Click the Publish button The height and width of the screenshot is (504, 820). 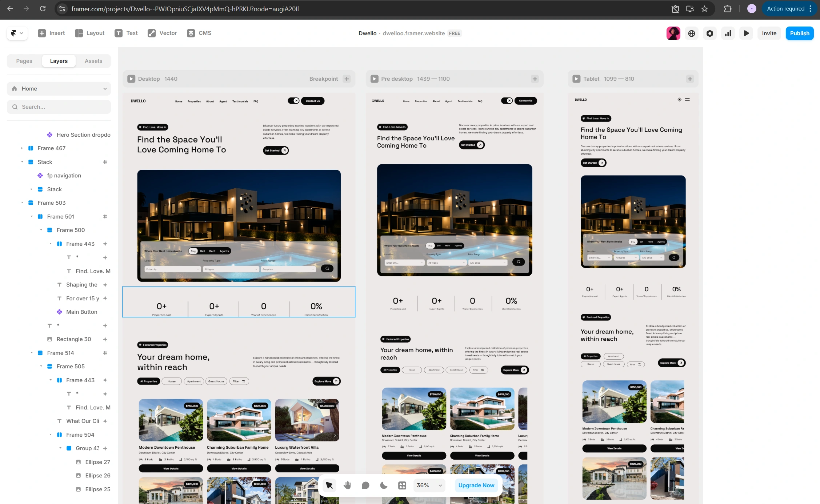(799, 33)
